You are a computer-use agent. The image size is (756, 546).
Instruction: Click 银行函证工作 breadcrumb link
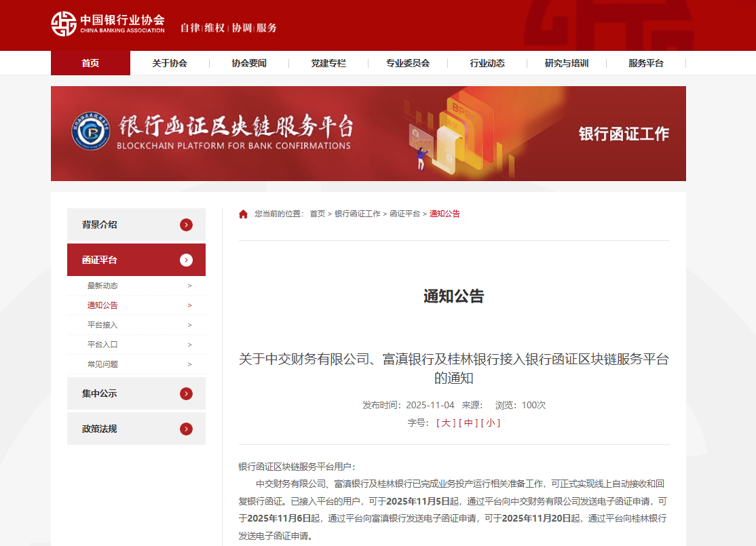pos(357,214)
